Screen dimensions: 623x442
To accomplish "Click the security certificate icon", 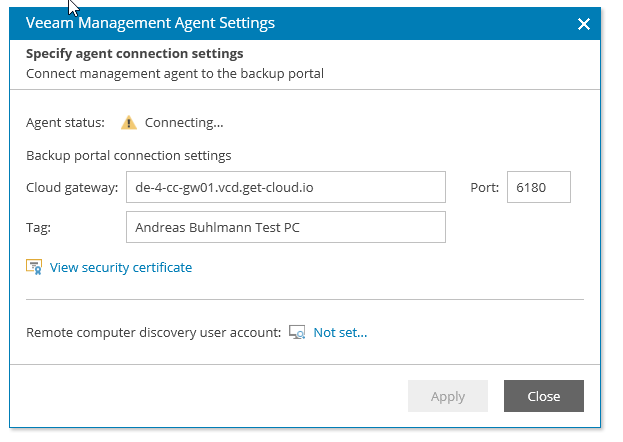I will coord(34,267).
